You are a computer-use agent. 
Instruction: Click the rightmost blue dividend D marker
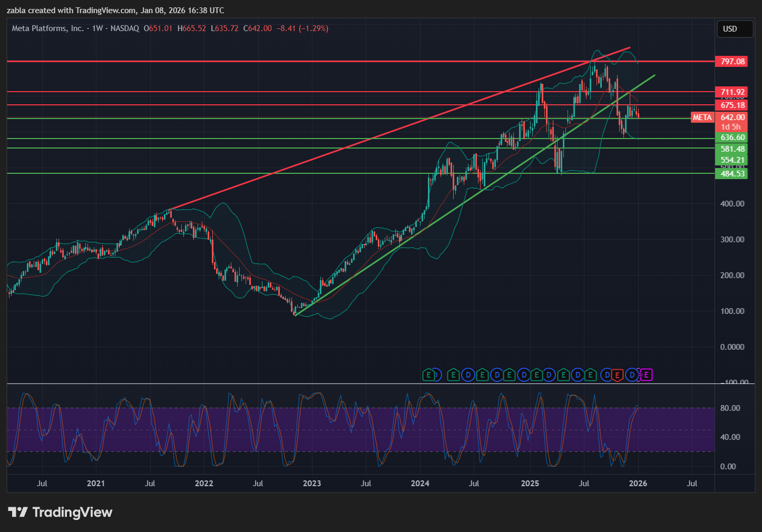point(633,375)
